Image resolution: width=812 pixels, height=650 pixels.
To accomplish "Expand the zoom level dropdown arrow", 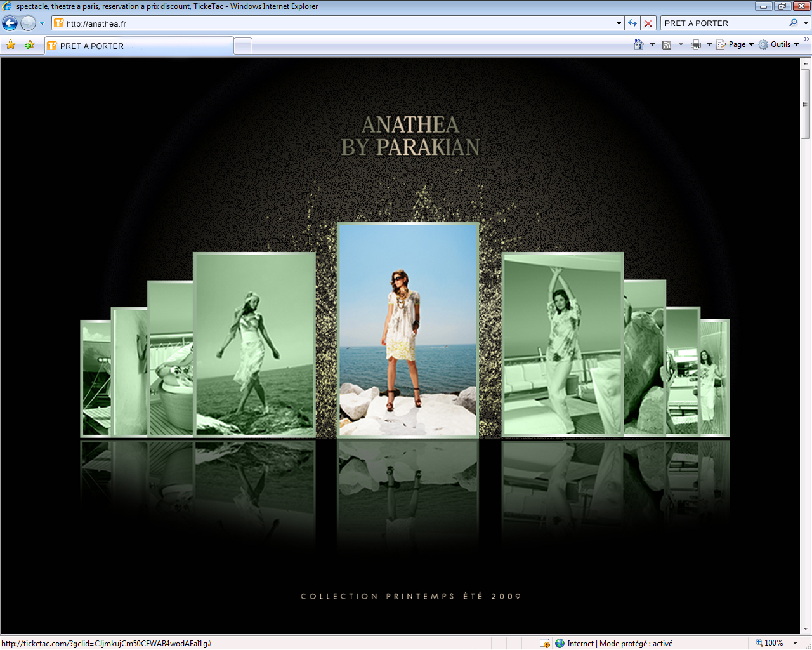I will 795,643.
